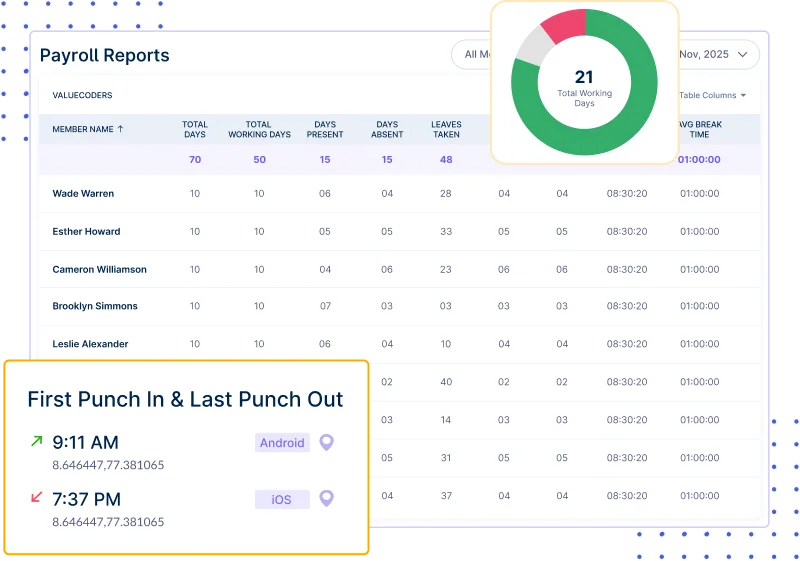800x561 pixels.
Task: Click the iOS device tag
Action: (x=282, y=499)
